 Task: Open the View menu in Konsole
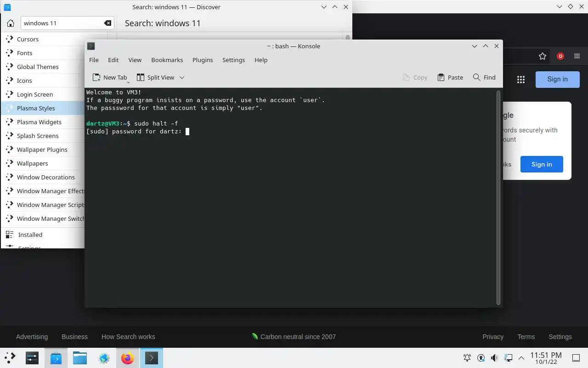[135, 60]
